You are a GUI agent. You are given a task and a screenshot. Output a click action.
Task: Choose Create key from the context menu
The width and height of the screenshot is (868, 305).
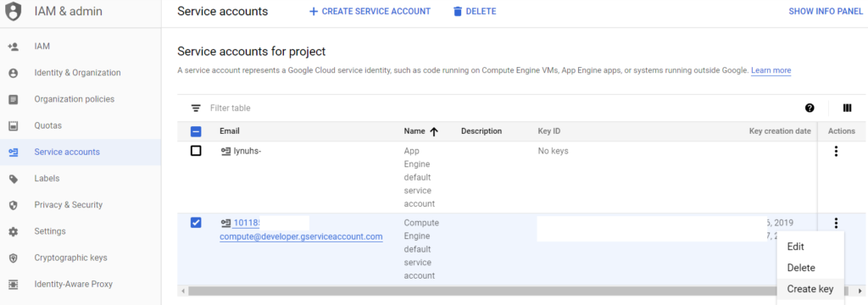tap(810, 289)
